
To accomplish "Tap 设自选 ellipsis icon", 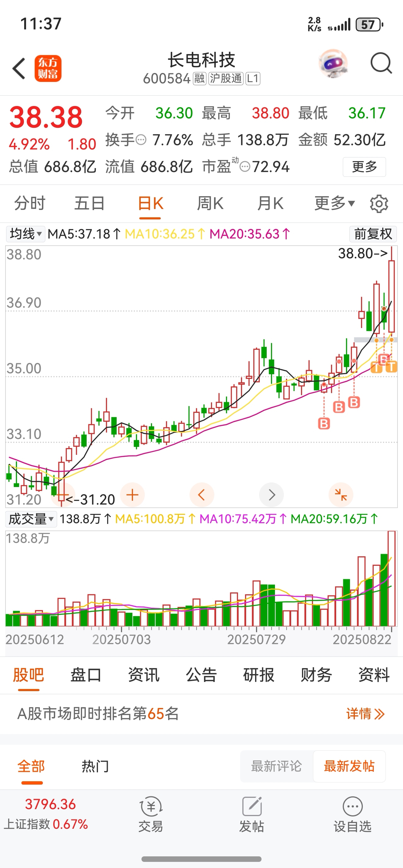I will click(352, 806).
